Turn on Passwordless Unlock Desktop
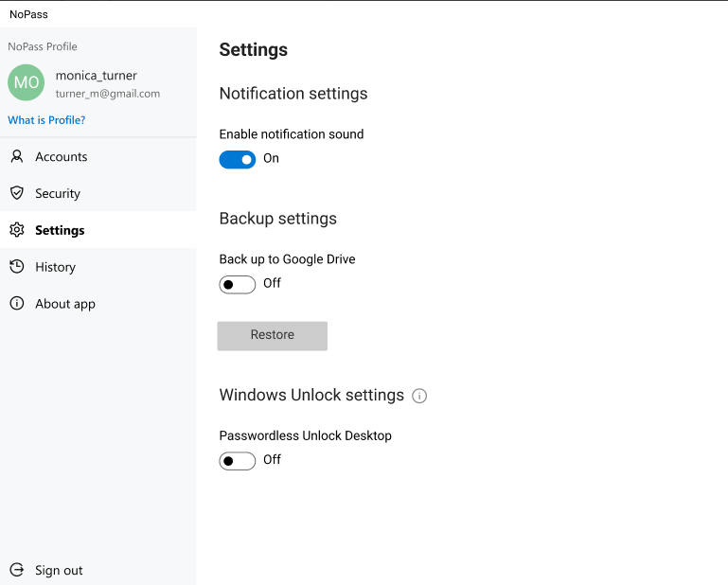This screenshot has height=585, width=728. (238, 461)
